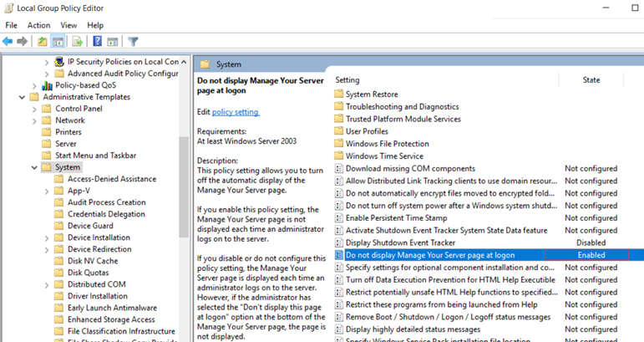This screenshot has width=644, height=342.
Task: Click the Display Shutdown Event Tracker policy icon
Action: pyautogui.click(x=339, y=242)
